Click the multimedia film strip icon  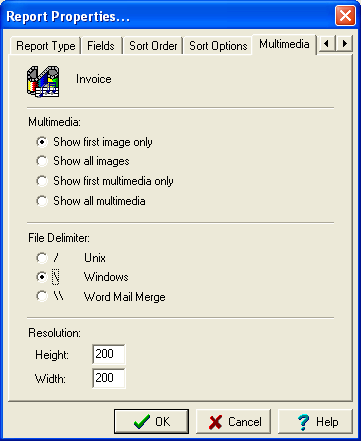(x=43, y=81)
